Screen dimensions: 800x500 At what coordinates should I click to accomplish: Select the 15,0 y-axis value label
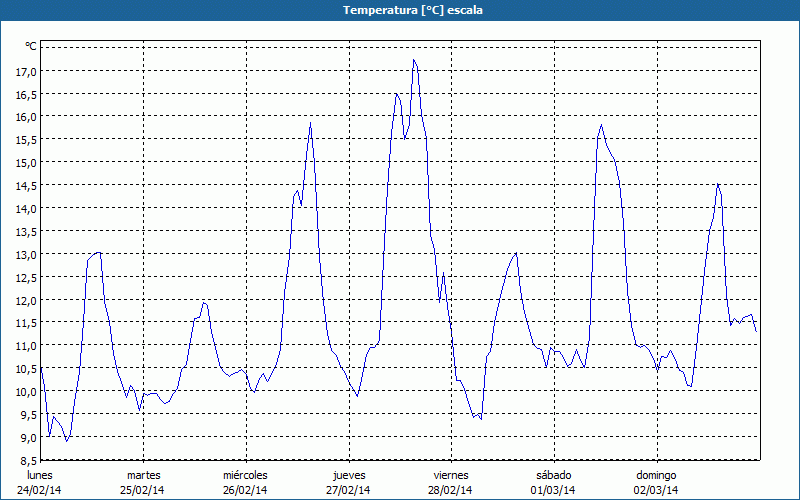(x=25, y=162)
